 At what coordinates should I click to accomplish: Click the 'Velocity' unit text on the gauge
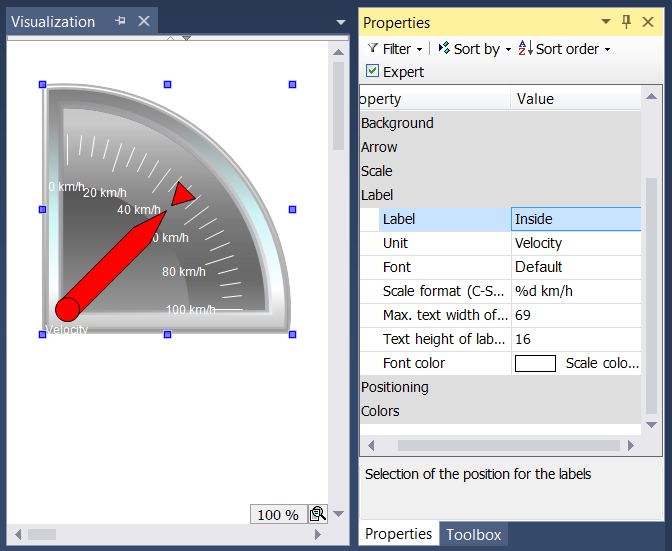[67, 329]
